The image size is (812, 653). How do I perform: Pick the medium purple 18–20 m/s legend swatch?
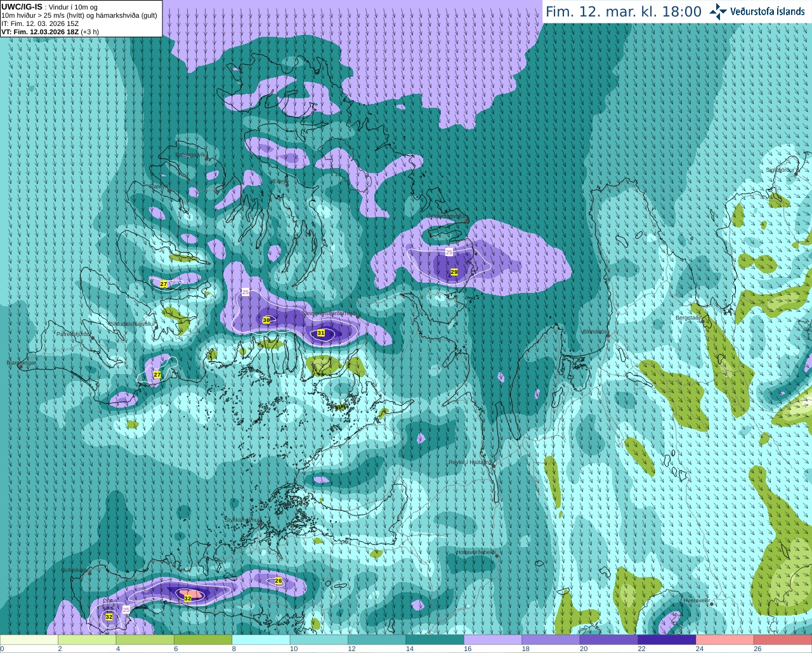click(551, 640)
